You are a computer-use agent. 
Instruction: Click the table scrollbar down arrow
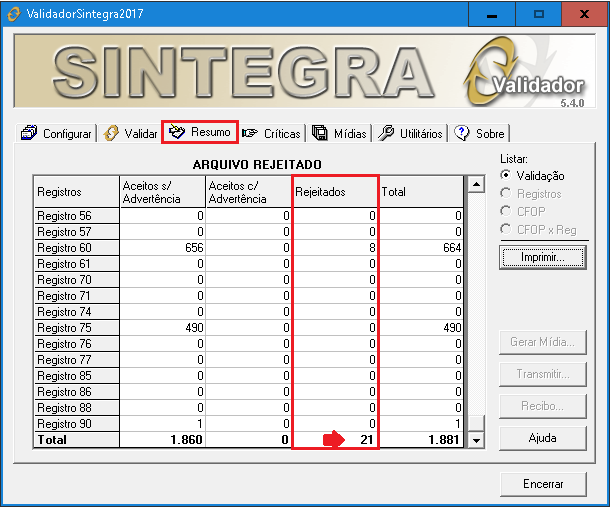[x=476, y=441]
